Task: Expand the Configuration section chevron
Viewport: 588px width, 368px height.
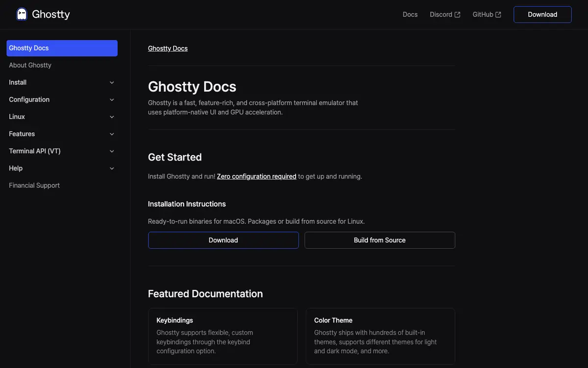Action: [x=112, y=100]
